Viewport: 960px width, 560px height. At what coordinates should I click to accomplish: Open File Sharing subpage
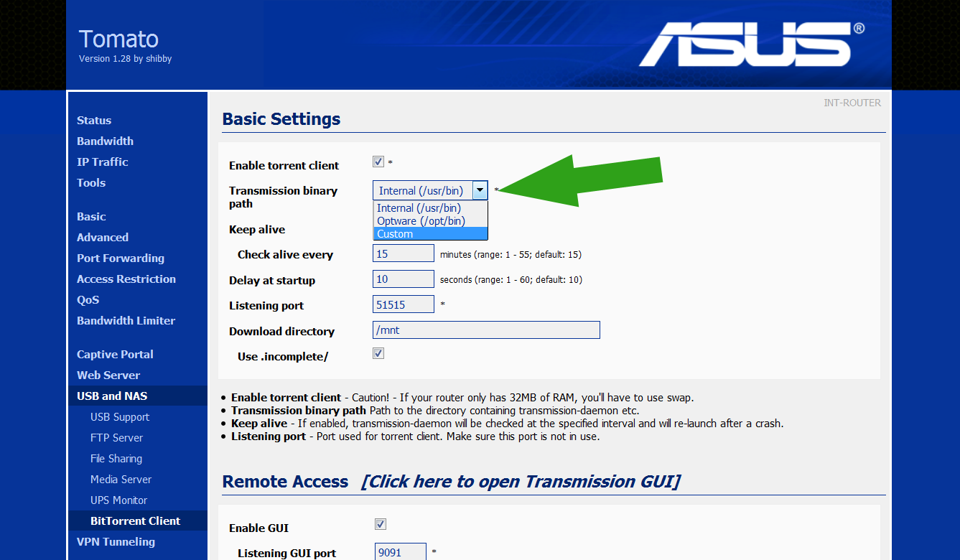point(116,459)
